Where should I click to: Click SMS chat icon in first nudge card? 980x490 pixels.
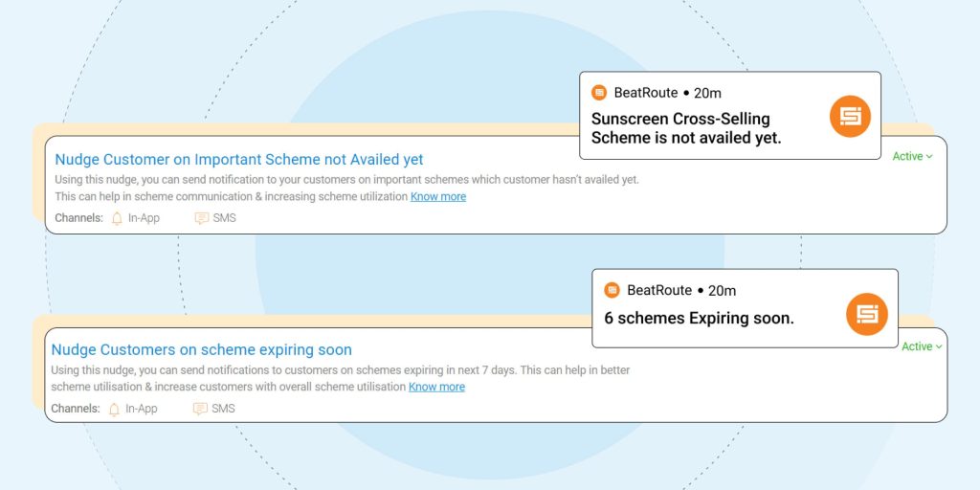201,218
